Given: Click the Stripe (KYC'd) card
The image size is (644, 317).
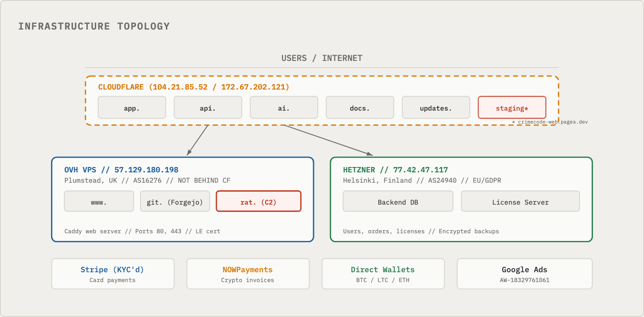Looking at the screenshot, I should (x=113, y=274).
